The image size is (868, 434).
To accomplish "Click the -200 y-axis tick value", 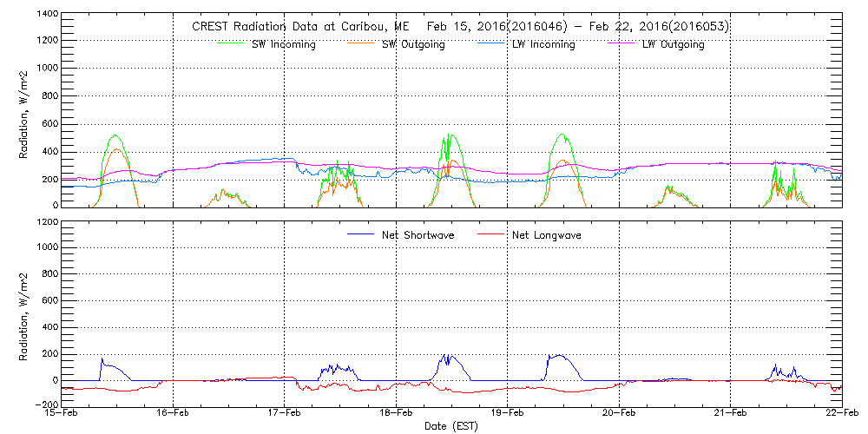I will click(47, 404).
